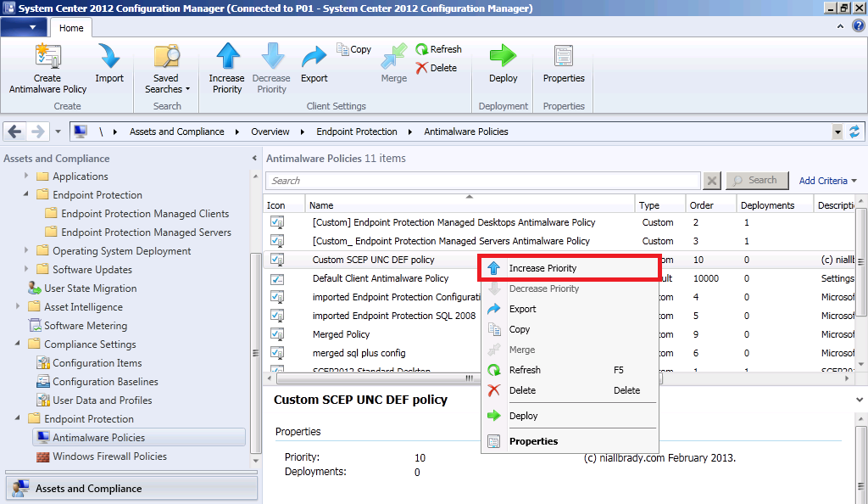Viewport: 868px width, 504px height.
Task: Click Copy in the ribbon
Action: [x=354, y=49]
